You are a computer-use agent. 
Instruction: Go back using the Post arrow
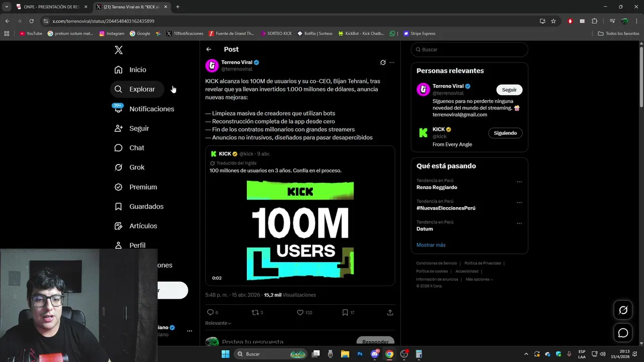pos(209,49)
